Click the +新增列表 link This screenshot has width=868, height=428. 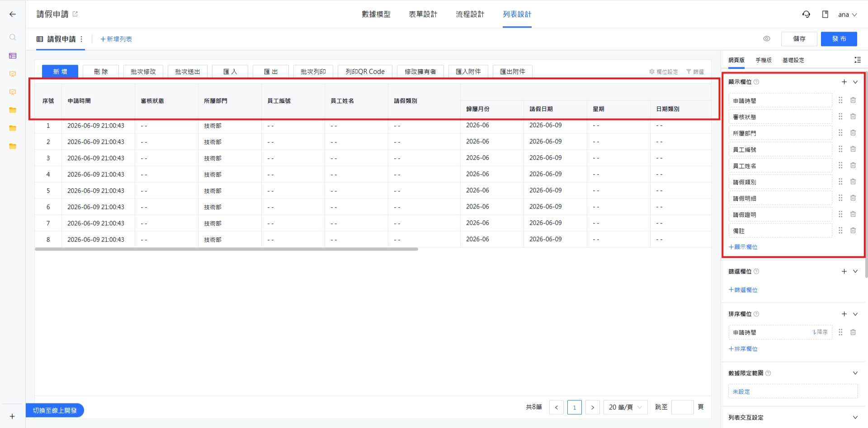(116, 39)
